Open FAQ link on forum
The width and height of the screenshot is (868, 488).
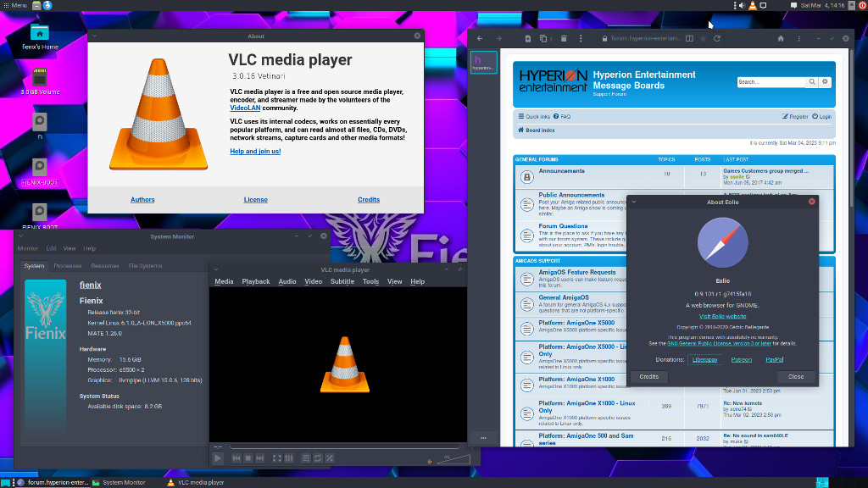point(562,117)
